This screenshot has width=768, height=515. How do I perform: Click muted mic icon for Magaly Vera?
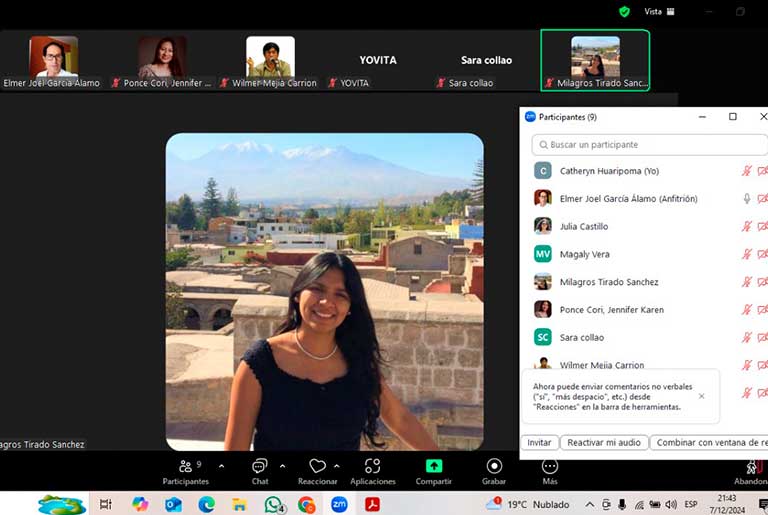click(x=746, y=254)
